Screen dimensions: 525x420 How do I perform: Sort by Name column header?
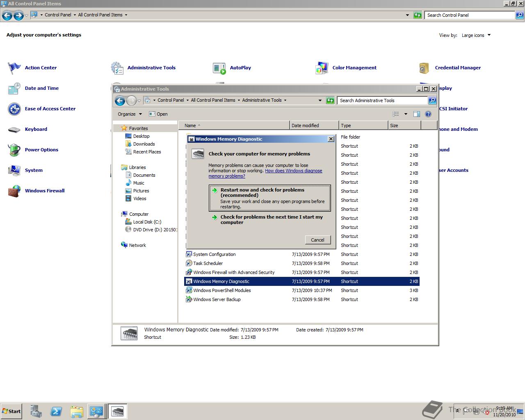click(x=234, y=126)
